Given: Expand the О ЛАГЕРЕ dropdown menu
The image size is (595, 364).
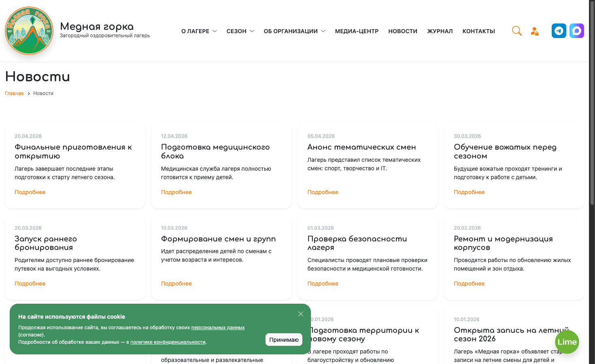Looking at the screenshot, I should pyautogui.click(x=199, y=31).
